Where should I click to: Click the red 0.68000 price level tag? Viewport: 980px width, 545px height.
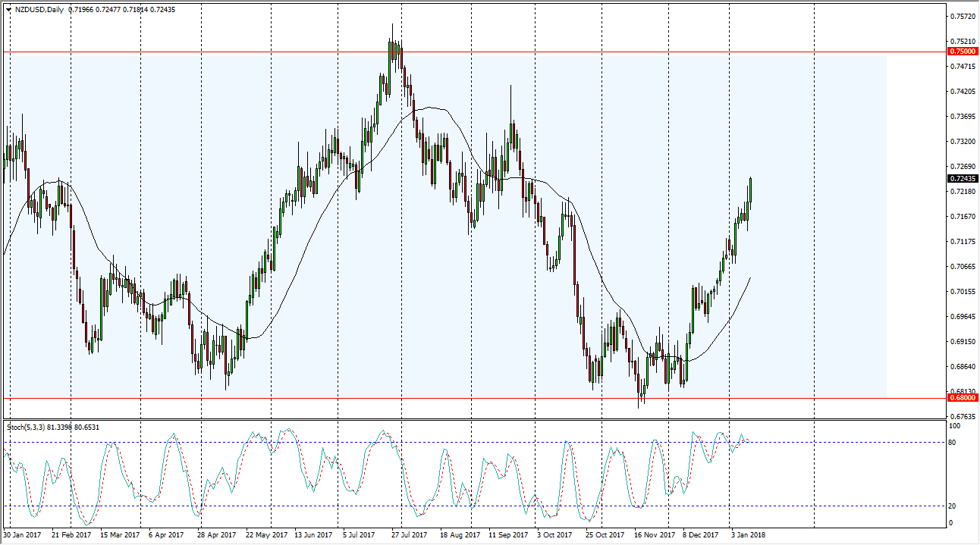click(962, 398)
